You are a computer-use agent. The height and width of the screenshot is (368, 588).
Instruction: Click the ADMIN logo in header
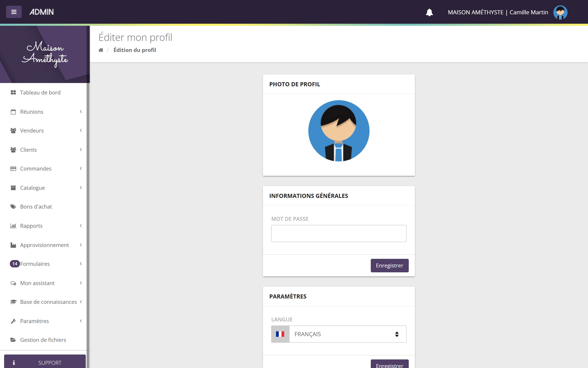coord(42,12)
